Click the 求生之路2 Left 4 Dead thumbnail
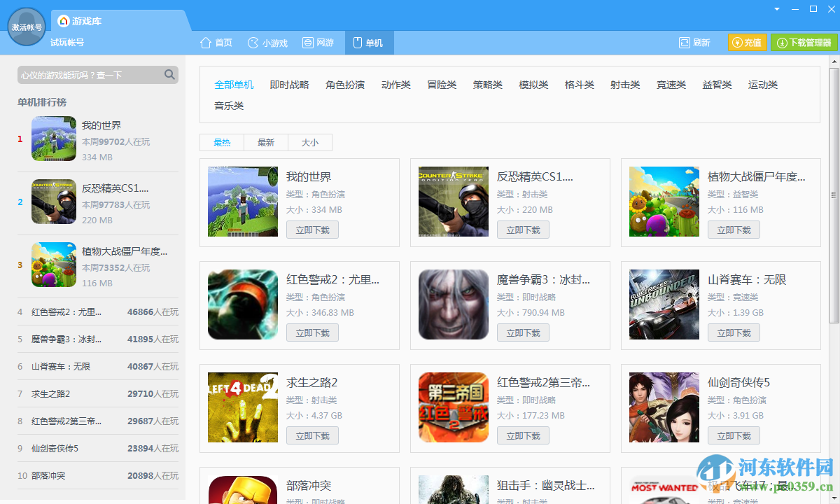Image resolution: width=840 pixels, height=504 pixels. [243, 407]
